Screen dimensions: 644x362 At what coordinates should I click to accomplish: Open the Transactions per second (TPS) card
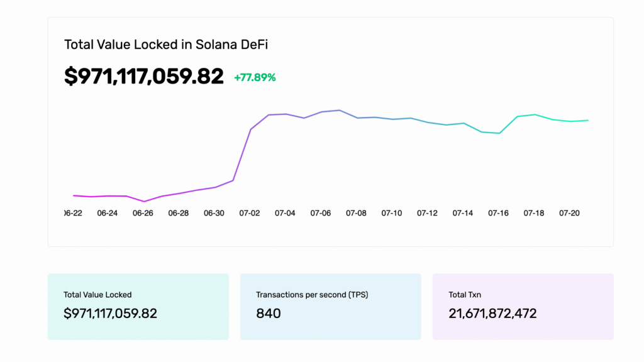(x=330, y=306)
